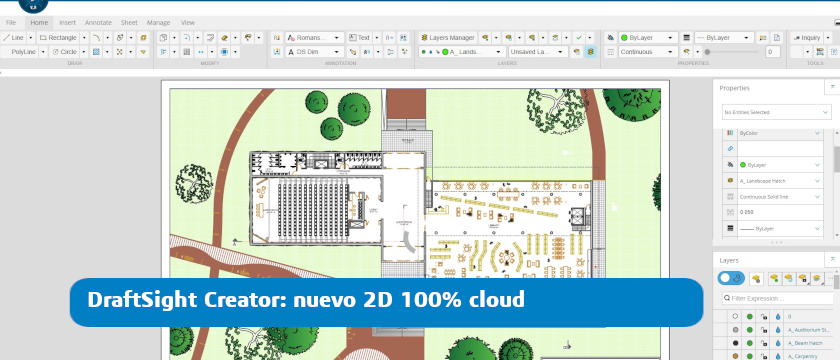Click the Offset icon in Modify
The width and height of the screenshot is (840, 360).
211,38
